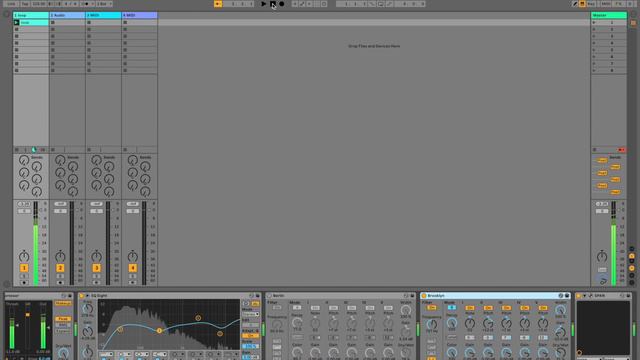The height and width of the screenshot is (360, 640).
Task: Select Expand mode in Compressor
Action: pyautogui.click(x=63, y=331)
